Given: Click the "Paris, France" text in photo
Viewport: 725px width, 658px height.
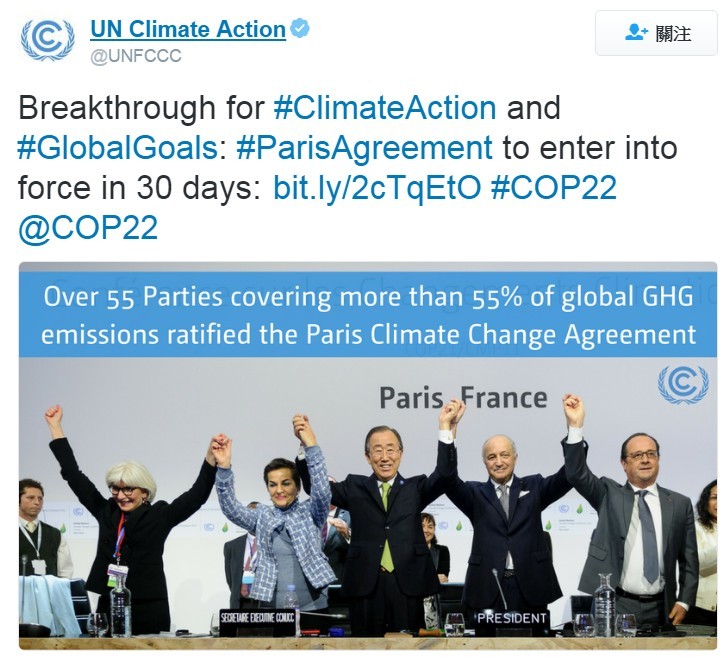Looking at the screenshot, I should pos(463,398).
